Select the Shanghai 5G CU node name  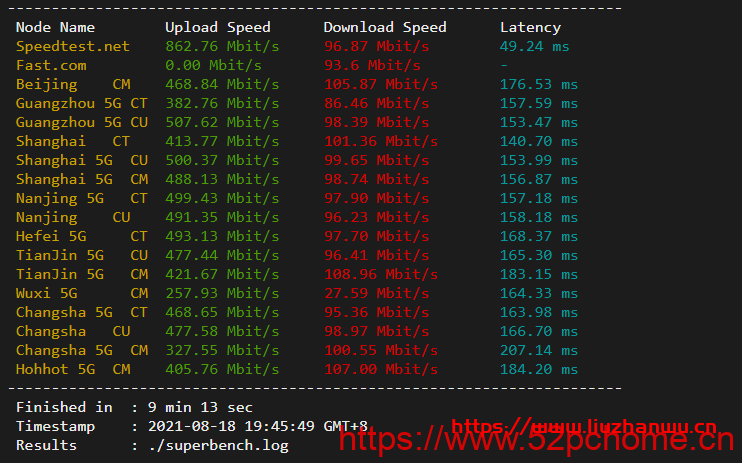pos(82,160)
